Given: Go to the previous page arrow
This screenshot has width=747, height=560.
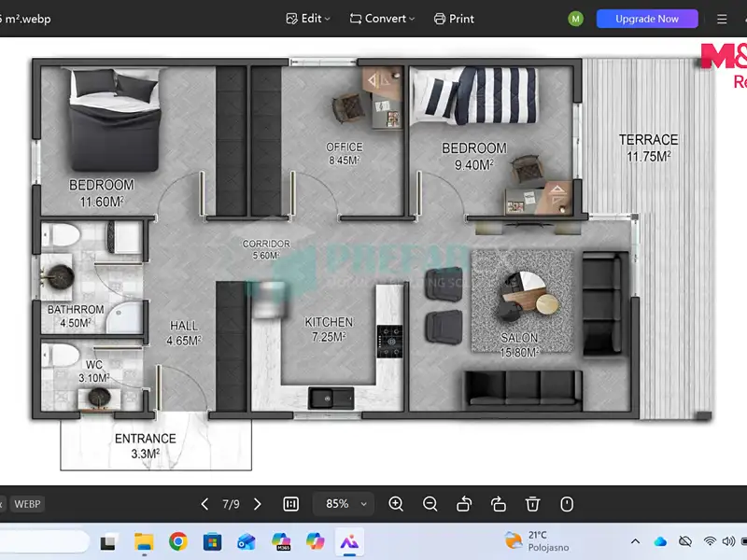Looking at the screenshot, I should click(204, 504).
